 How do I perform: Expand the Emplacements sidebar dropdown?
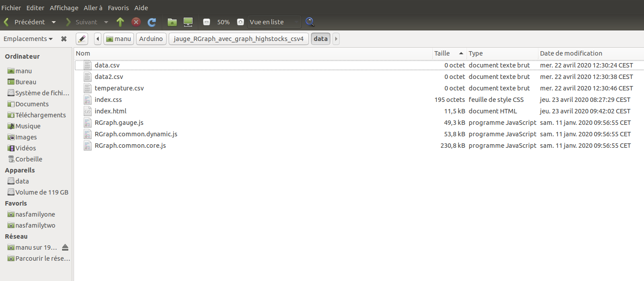(x=28, y=39)
